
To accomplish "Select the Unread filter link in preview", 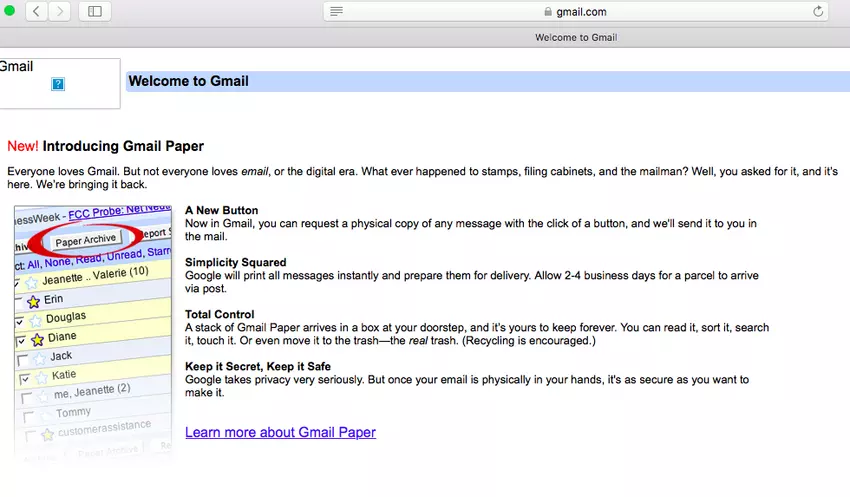I will pos(125,255).
